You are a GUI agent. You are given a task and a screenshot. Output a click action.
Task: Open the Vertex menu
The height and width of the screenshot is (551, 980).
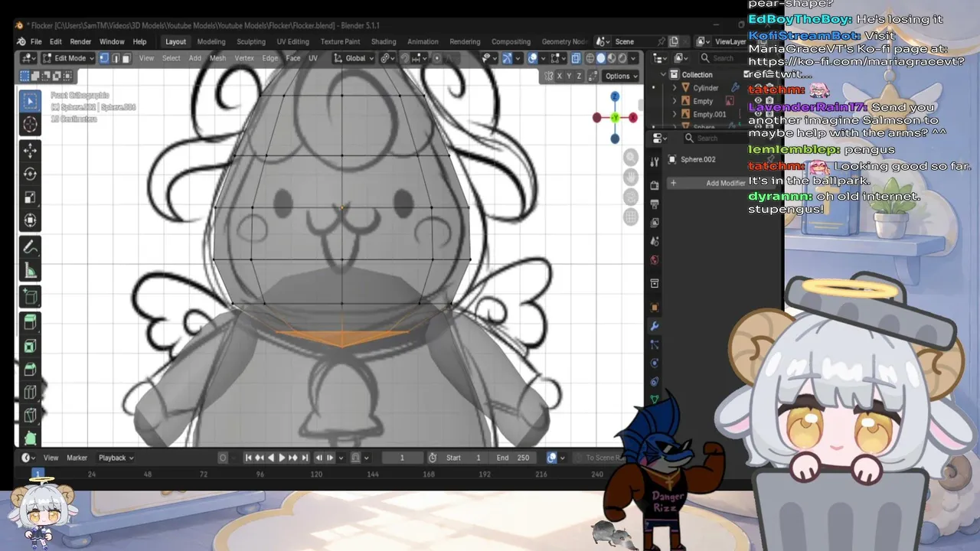(244, 58)
